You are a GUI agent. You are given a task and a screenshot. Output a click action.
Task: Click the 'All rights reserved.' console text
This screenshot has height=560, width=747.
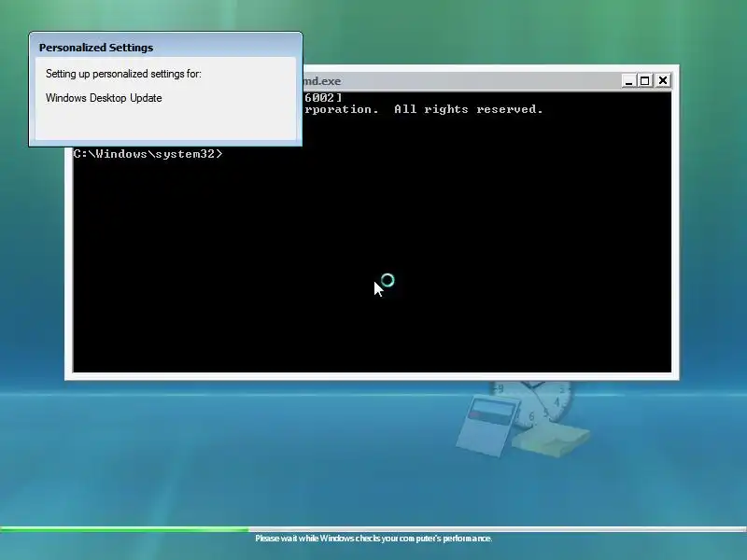tap(469, 109)
